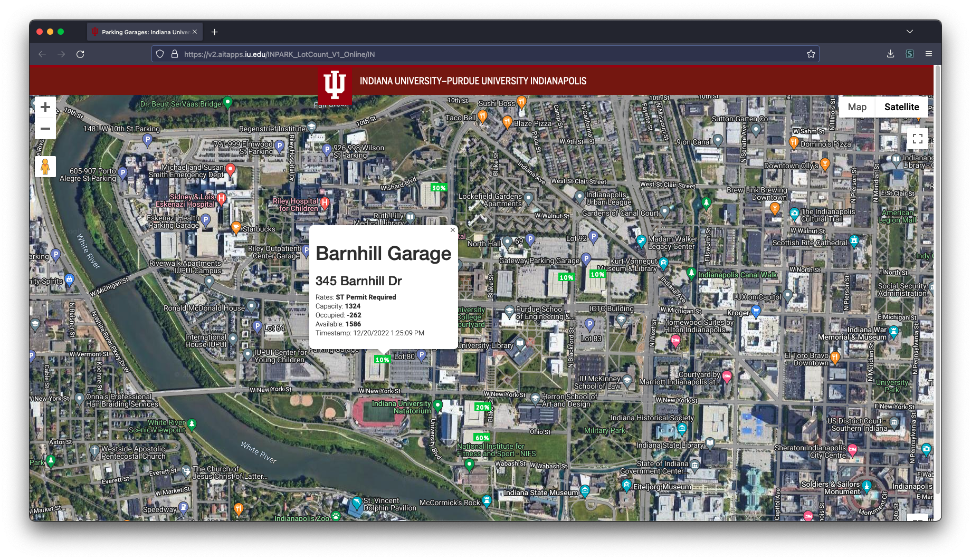Image resolution: width=971 pixels, height=560 pixels.
Task: Open a new browser tab
Action: pyautogui.click(x=214, y=32)
